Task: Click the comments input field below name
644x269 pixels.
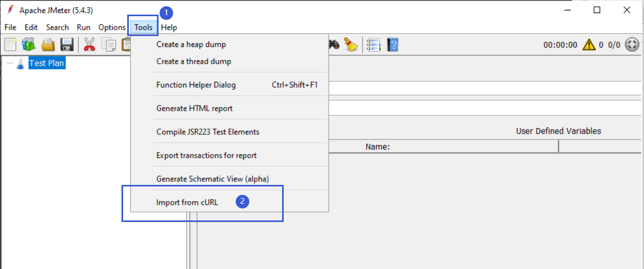Action: click(x=485, y=108)
